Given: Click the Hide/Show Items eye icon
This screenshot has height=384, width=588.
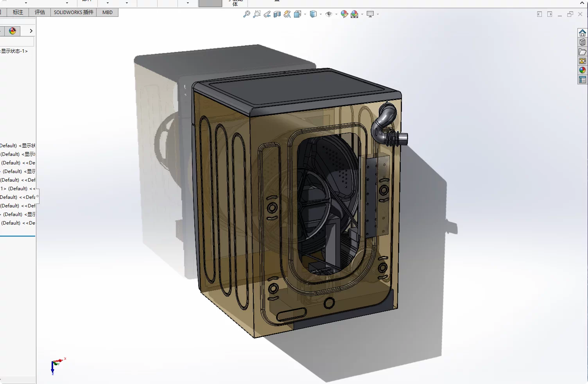Looking at the screenshot, I should pos(329,14).
